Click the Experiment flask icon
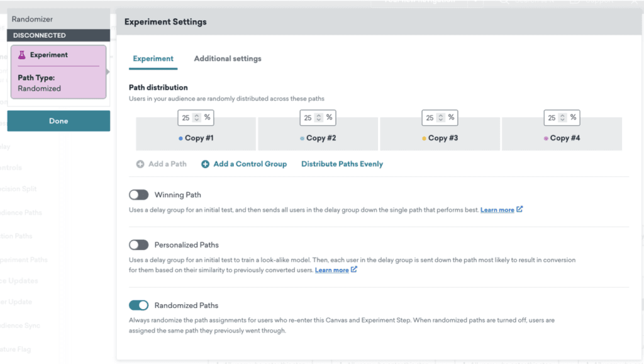Viewport: 644px width, 364px height. 22,55
